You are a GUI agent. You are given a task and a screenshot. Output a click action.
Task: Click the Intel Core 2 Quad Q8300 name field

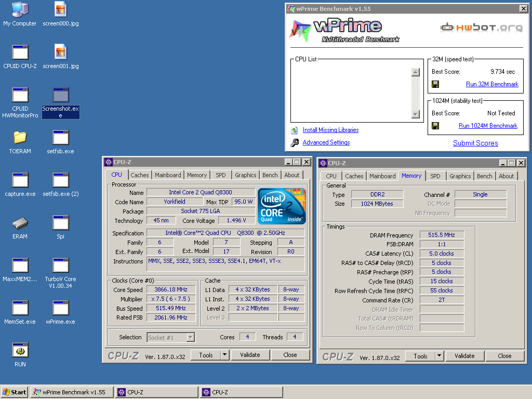(x=201, y=192)
